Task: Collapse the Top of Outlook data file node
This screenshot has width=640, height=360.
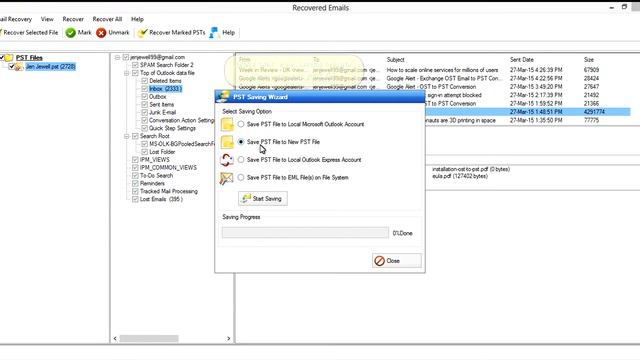Action: [127, 73]
